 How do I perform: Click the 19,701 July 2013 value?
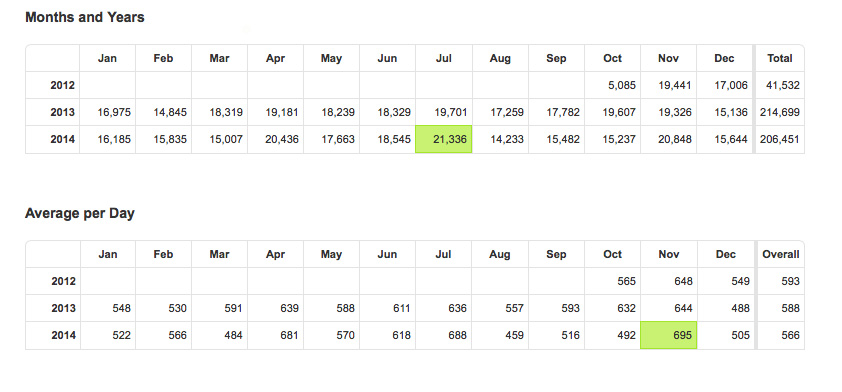(450, 112)
